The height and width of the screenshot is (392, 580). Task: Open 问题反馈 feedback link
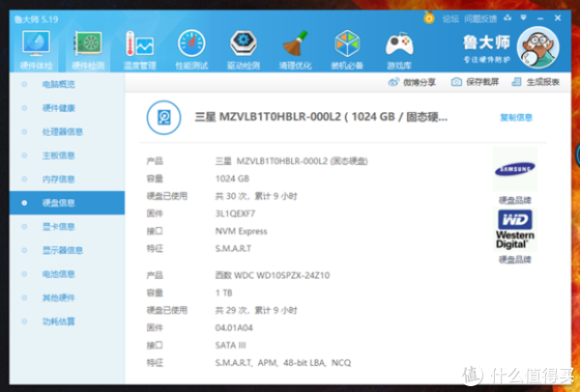click(480, 19)
